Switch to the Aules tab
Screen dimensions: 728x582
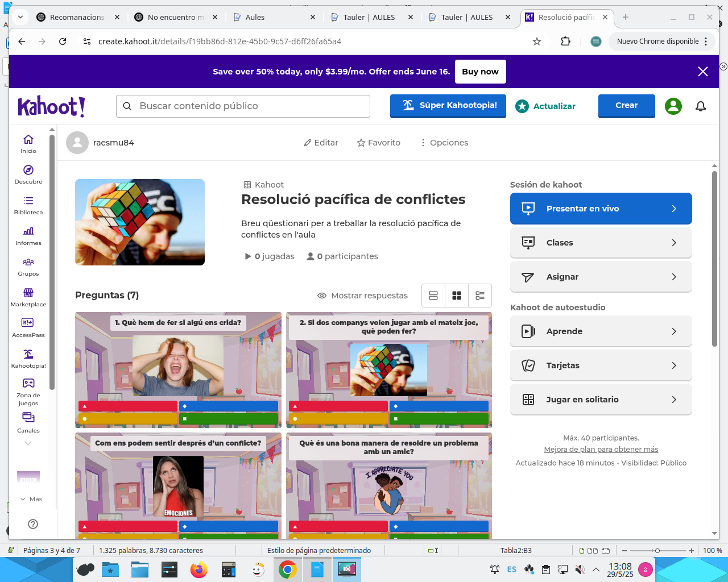272,17
